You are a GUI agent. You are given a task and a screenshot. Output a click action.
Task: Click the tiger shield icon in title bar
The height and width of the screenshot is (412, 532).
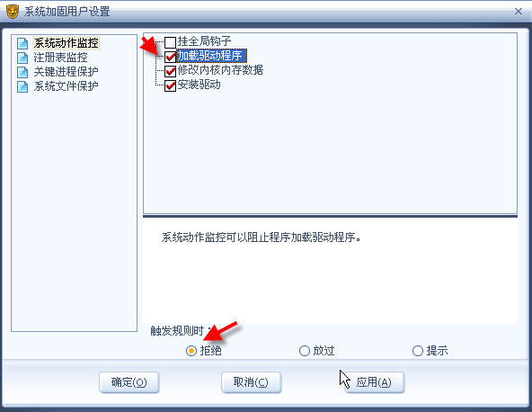pos(13,12)
